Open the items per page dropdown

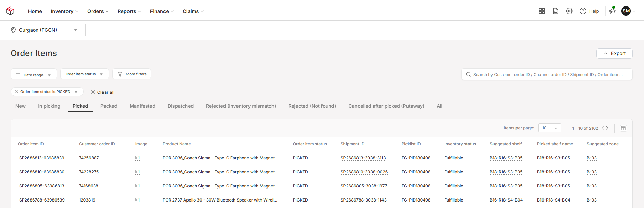click(x=550, y=128)
